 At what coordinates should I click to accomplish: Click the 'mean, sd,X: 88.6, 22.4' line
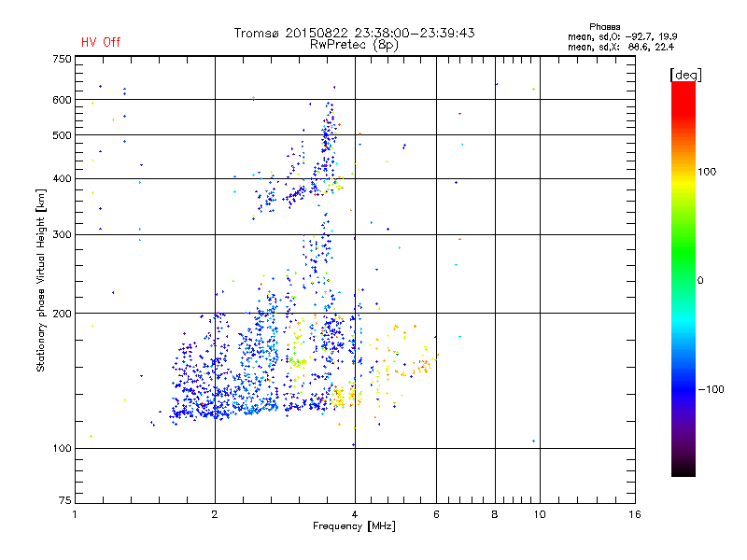(x=621, y=47)
